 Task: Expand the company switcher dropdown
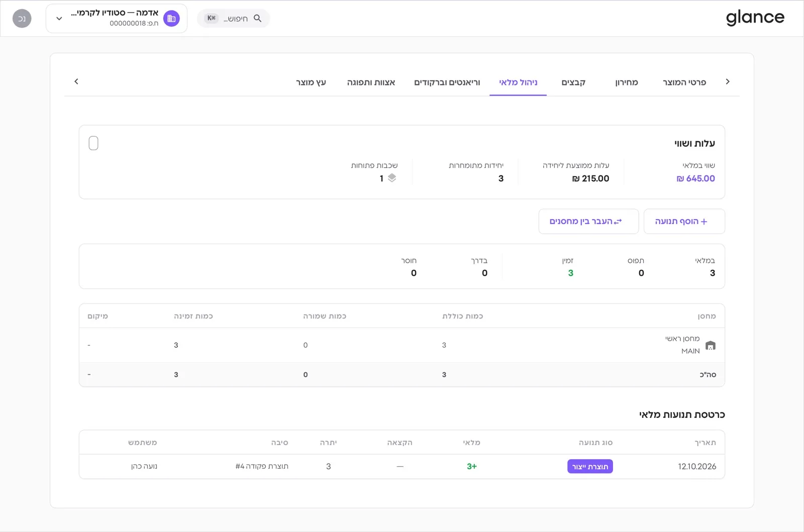point(59,19)
